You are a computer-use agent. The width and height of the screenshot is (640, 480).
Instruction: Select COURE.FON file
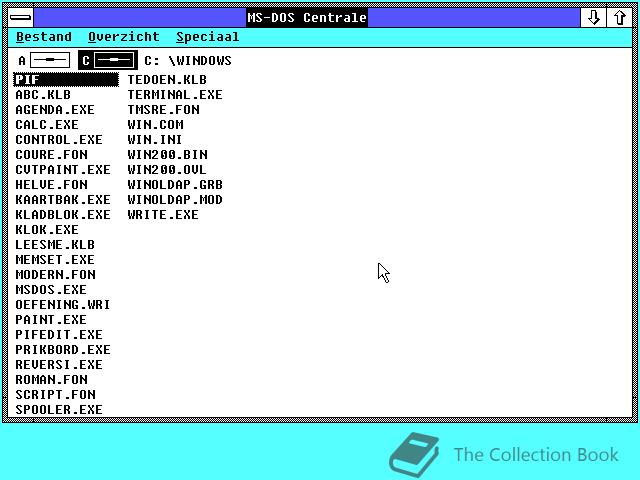click(x=51, y=155)
